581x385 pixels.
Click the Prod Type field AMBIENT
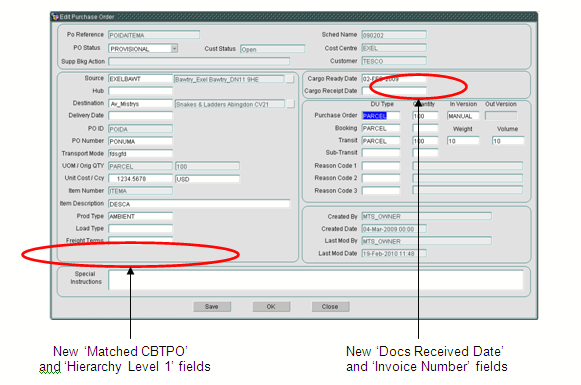[x=140, y=216]
